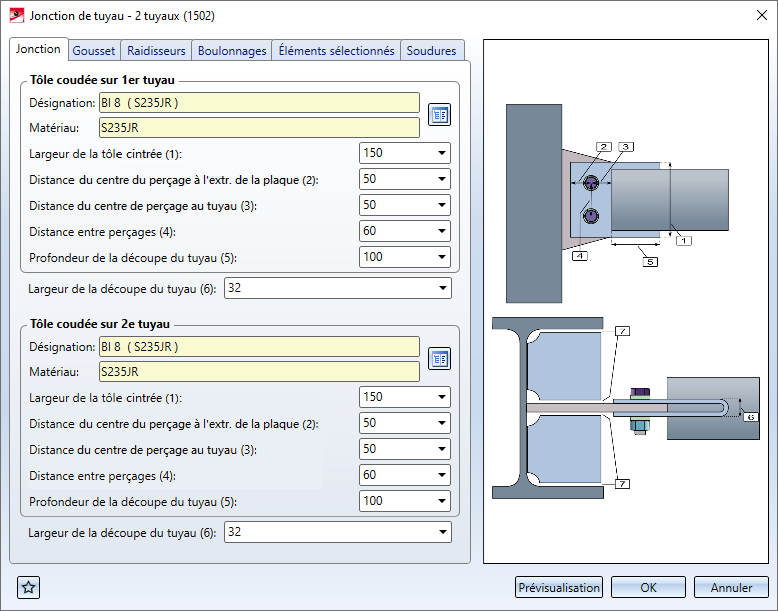This screenshot has height=611, width=778.
Task: Confirm dialog with OK button
Action: point(648,588)
